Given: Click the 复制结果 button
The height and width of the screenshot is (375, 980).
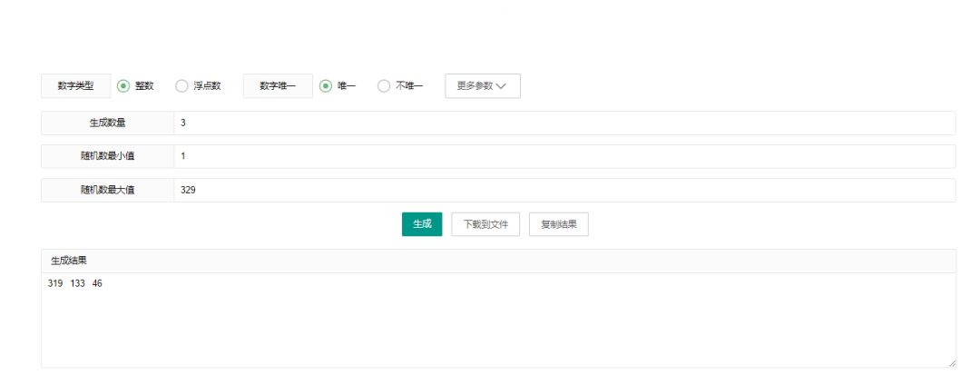Looking at the screenshot, I should pyautogui.click(x=559, y=224).
